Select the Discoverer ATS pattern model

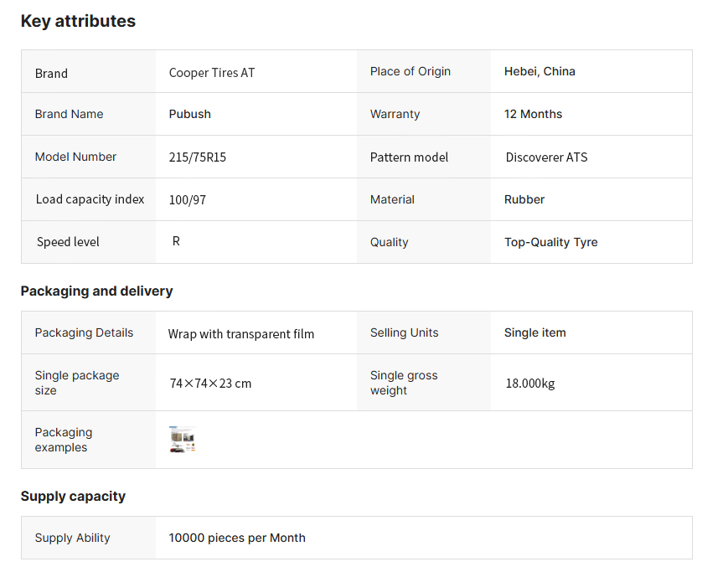pyautogui.click(x=546, y=157)
